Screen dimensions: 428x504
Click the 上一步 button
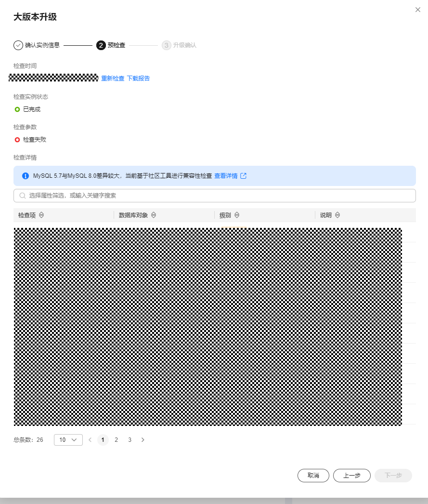[x=352, y=476]
